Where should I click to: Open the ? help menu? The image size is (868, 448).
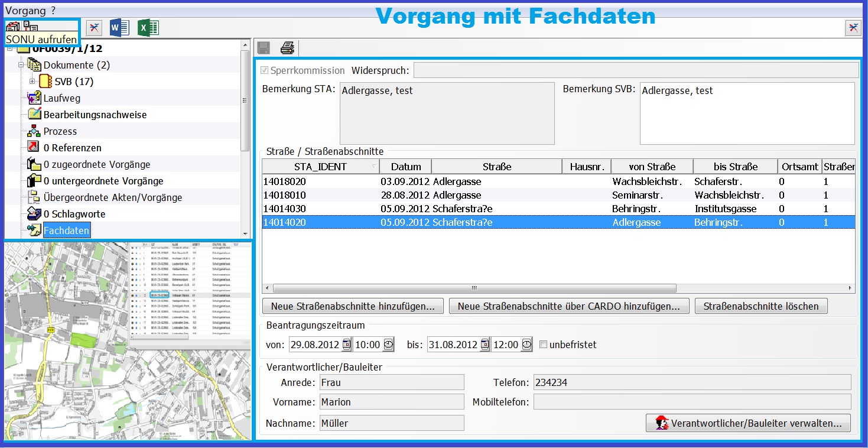pyautogui.click(x=53, y=9)
